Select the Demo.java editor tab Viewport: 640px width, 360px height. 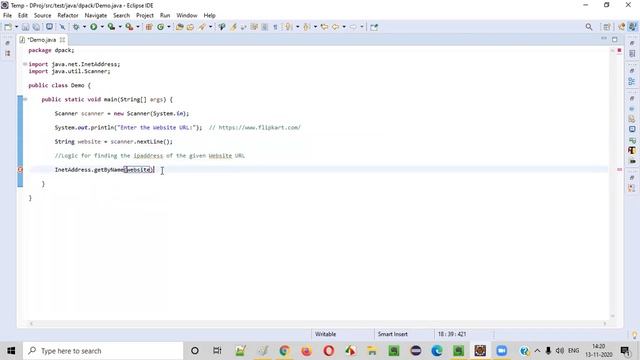click(x=41, y=40)
